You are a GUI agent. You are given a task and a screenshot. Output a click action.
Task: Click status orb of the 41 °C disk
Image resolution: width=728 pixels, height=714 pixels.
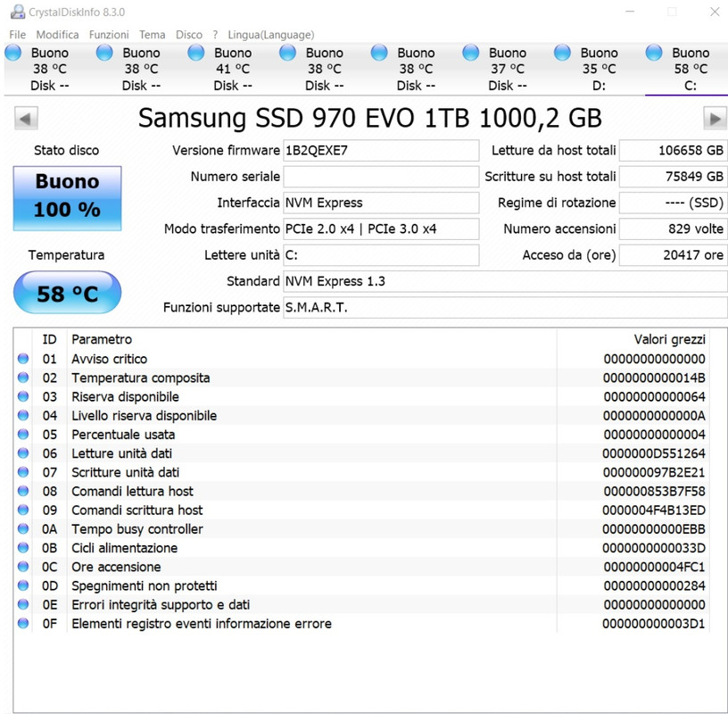pos(196,53)
